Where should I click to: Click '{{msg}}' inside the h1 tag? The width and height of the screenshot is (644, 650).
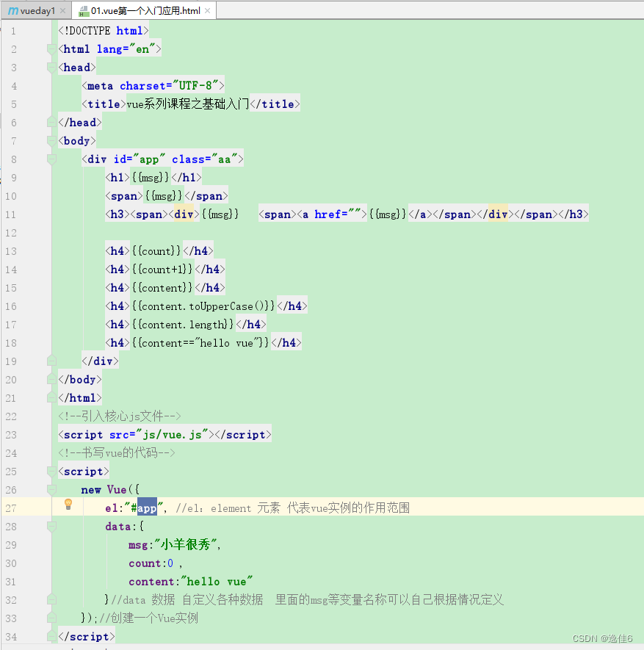[x=151, y=178]
